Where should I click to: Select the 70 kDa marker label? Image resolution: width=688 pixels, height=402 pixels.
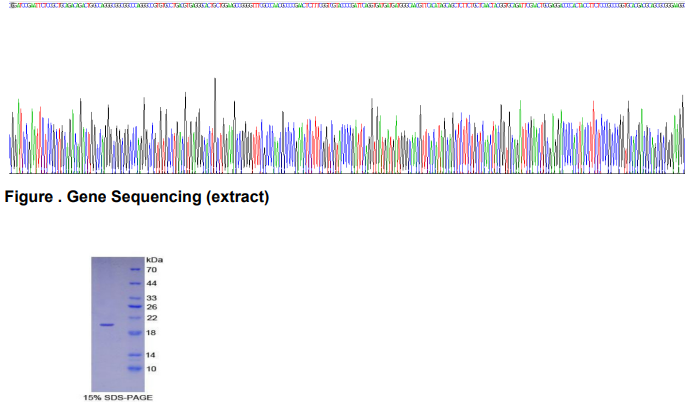151,269
